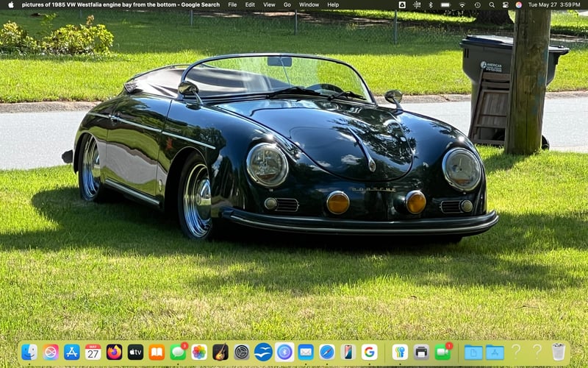Open the Apple menu

(11, 5)
